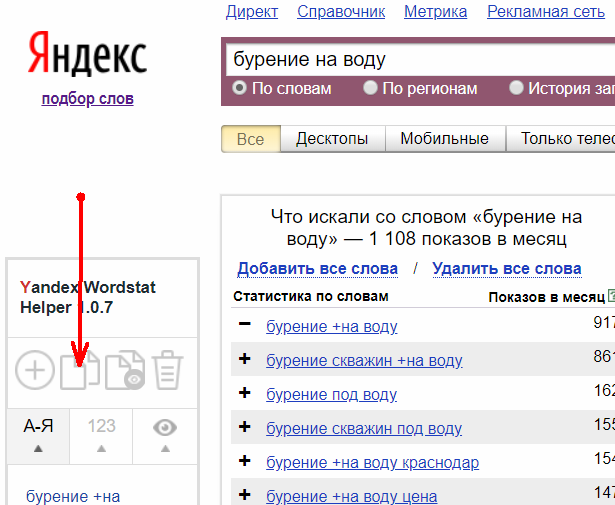The image size is (615, 505).
Task: Add 'бурение скважин под воду' with plus icon
Action: [x=245, y=427]
